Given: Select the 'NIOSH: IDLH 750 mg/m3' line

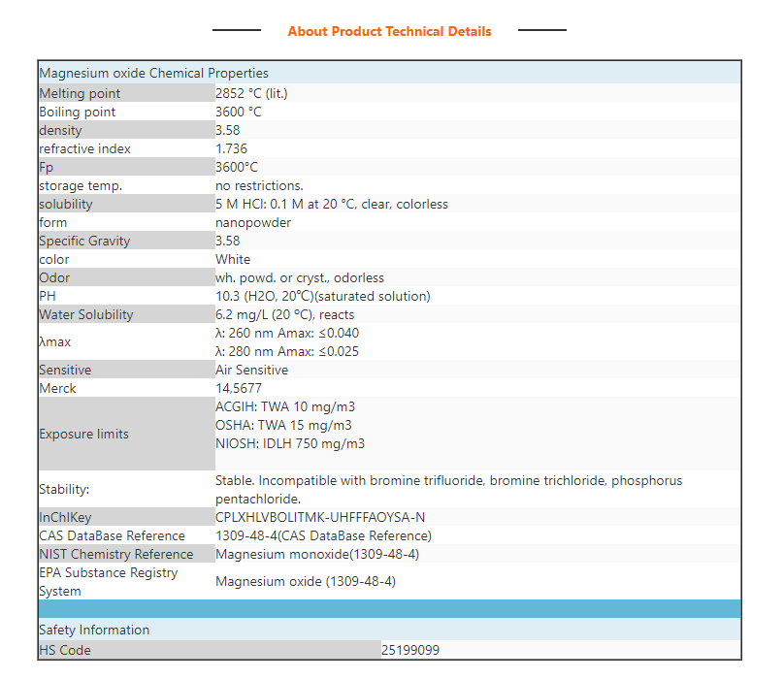Looking at the screenshot, I should 290,444.
